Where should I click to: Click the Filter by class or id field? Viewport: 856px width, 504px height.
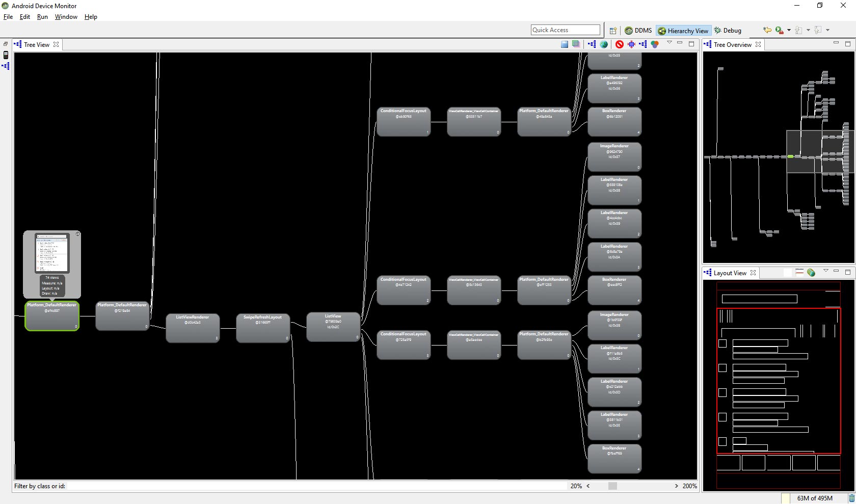317,486
